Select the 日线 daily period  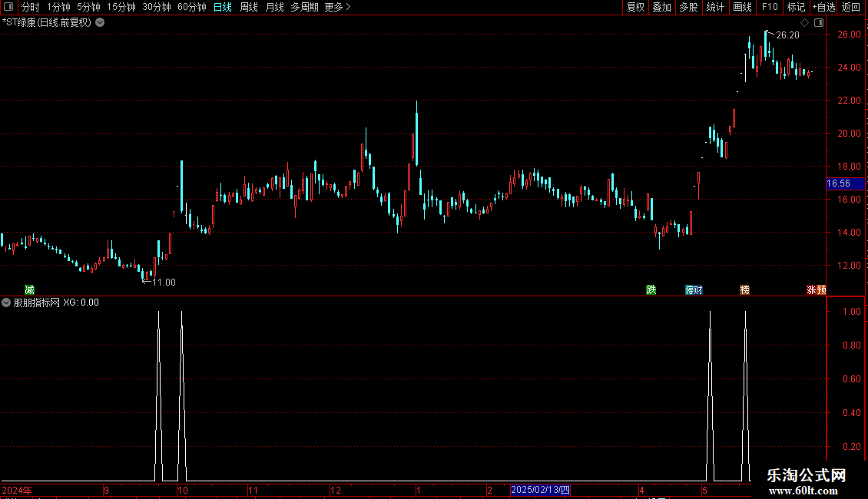(223, 7)
